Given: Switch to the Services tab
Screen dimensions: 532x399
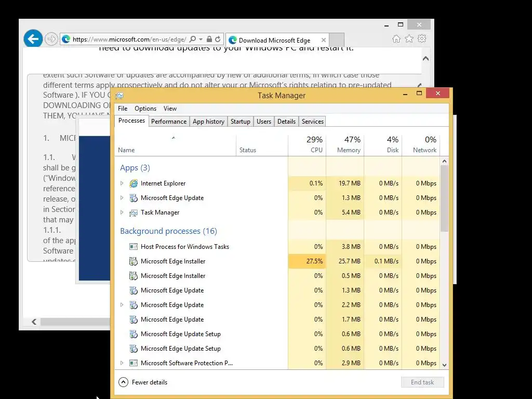Looking at the screenshot, I should pyautogui.click(x=312, y=122).
